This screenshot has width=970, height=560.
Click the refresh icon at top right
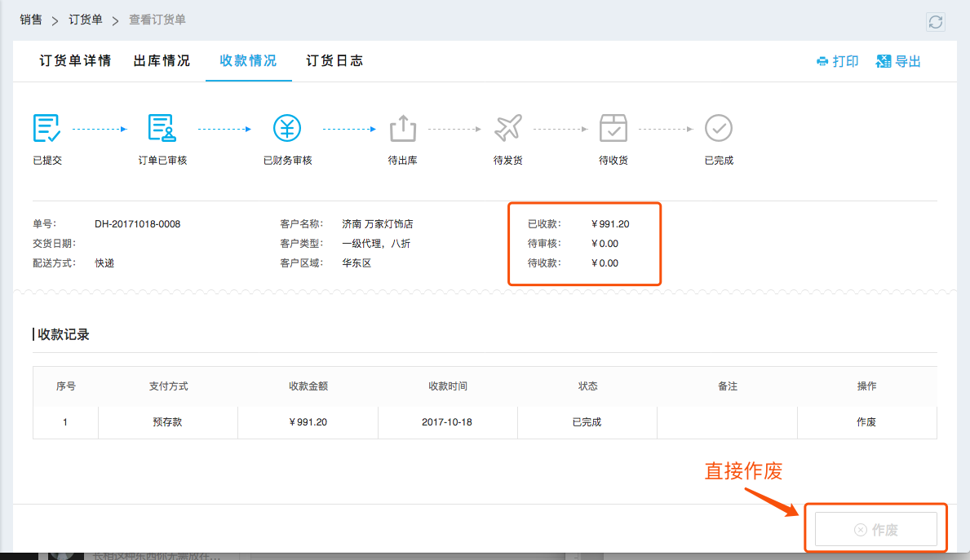(x=936, y=22)
